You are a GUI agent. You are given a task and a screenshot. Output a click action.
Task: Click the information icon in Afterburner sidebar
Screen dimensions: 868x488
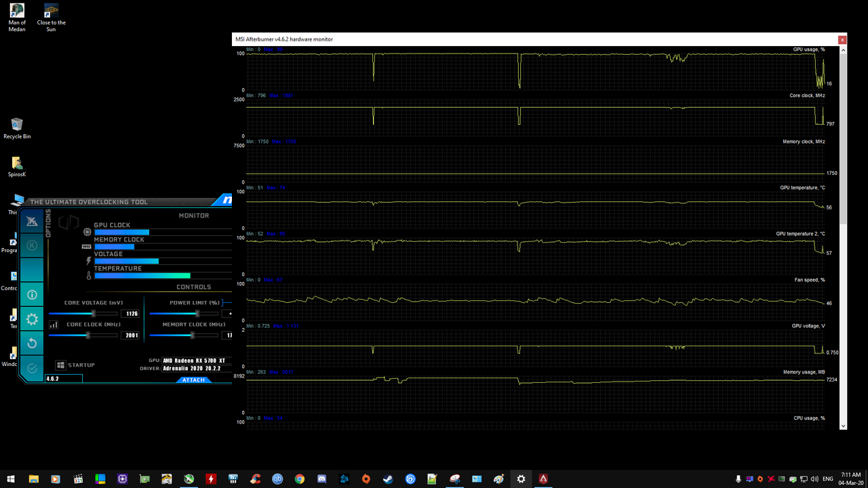coord(32,295)
